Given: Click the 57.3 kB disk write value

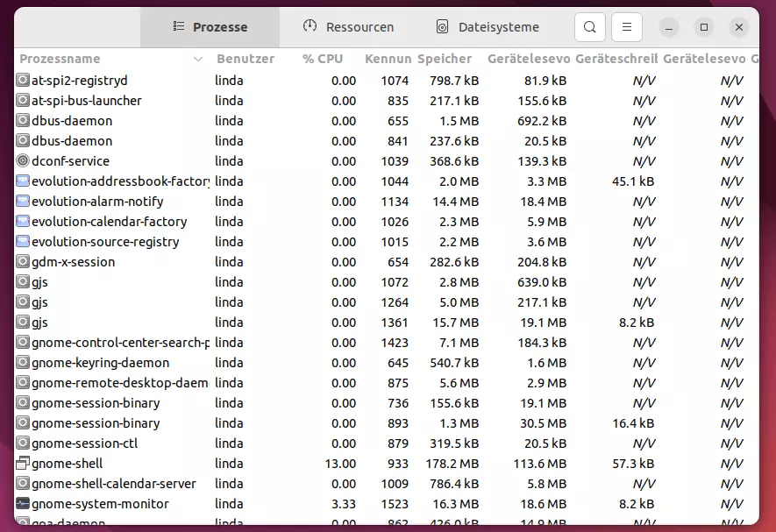Looking at the screenshot, I should click(x=633, y=464).
